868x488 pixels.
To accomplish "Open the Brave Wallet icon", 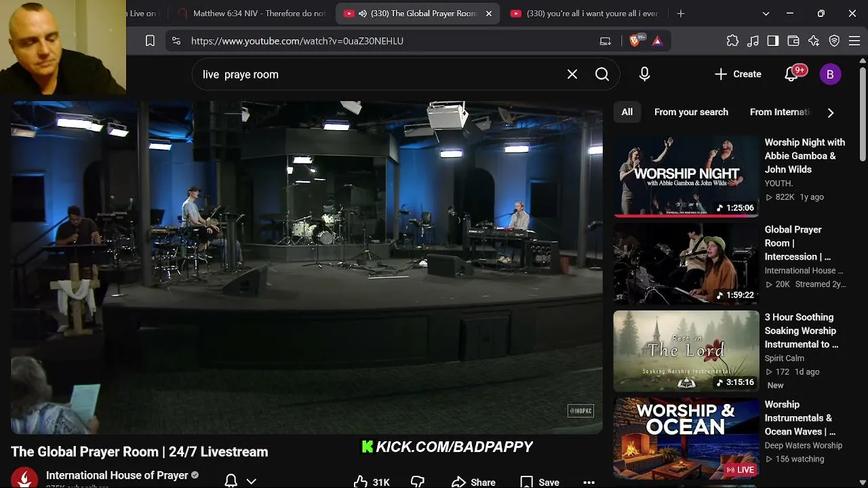I will [793, 41].
